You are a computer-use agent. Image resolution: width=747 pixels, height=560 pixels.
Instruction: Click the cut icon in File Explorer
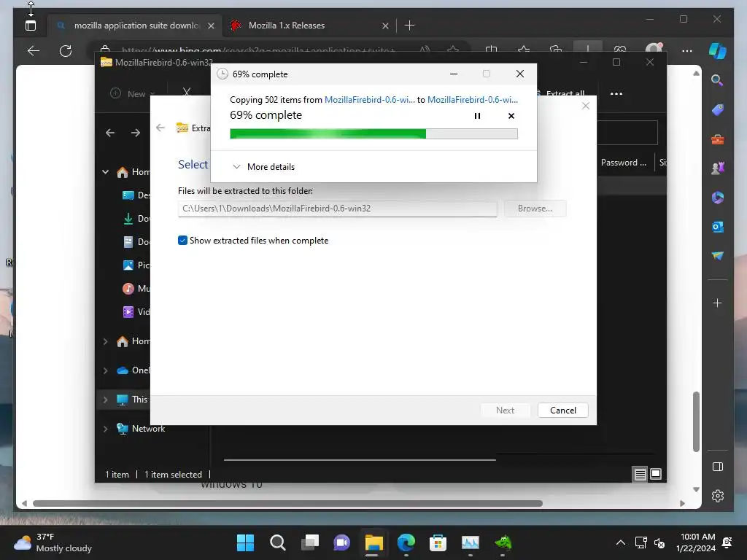point(187,92)
